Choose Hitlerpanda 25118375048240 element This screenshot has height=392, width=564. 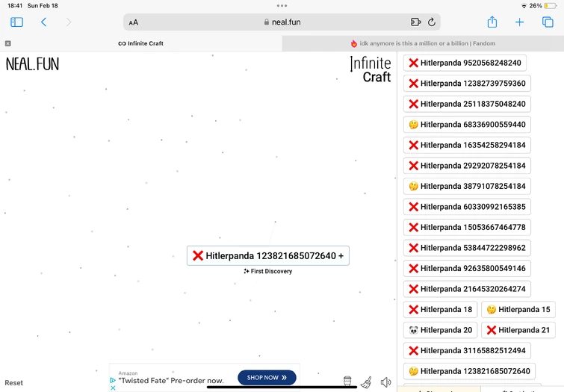(x=467, y=104)
